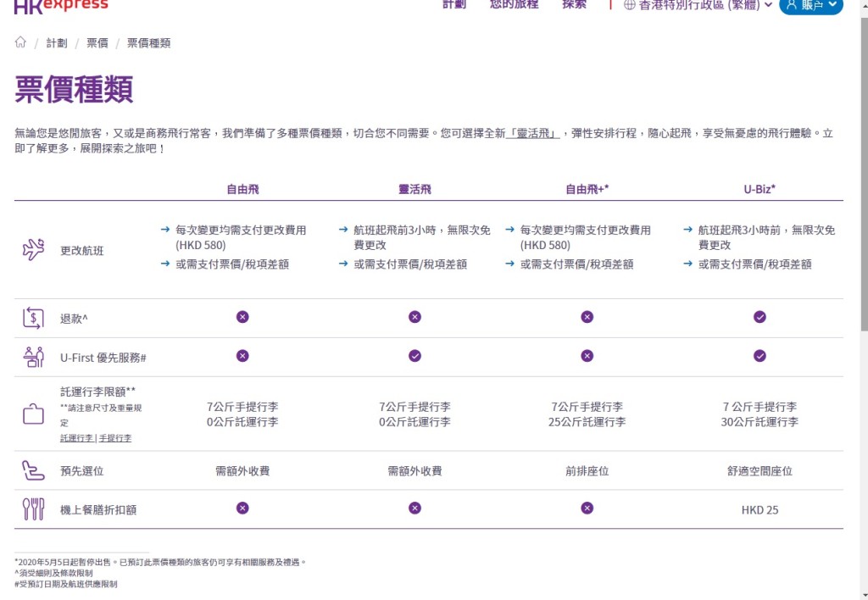868x600 pixels.
Task: Click 需額外收費 under 靈活飛
Action: coord(415,471)
